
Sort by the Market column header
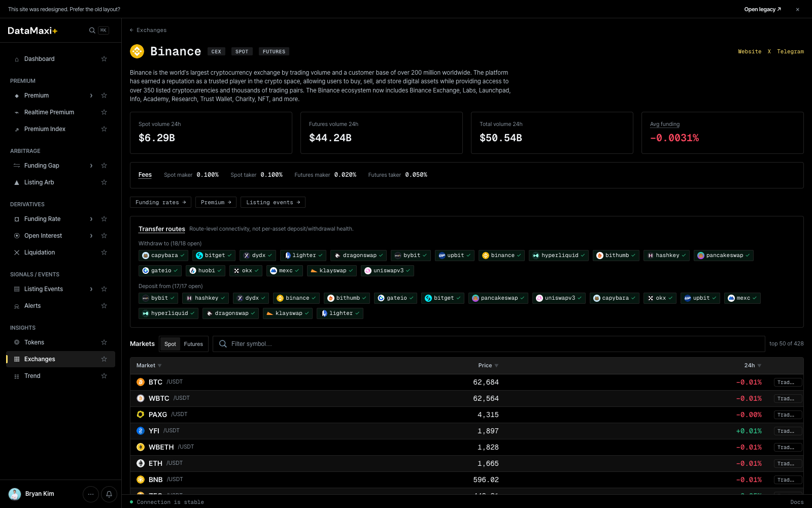(149, 366)
